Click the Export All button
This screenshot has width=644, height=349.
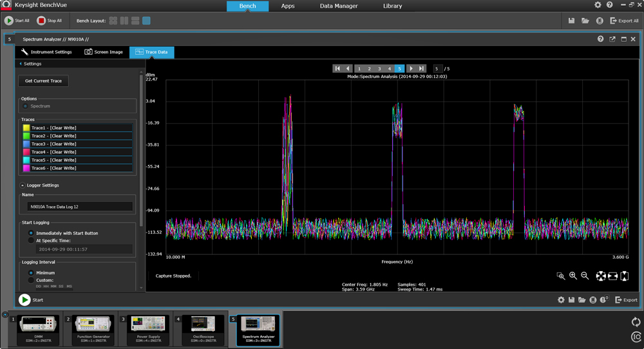[x=624, y=21]
